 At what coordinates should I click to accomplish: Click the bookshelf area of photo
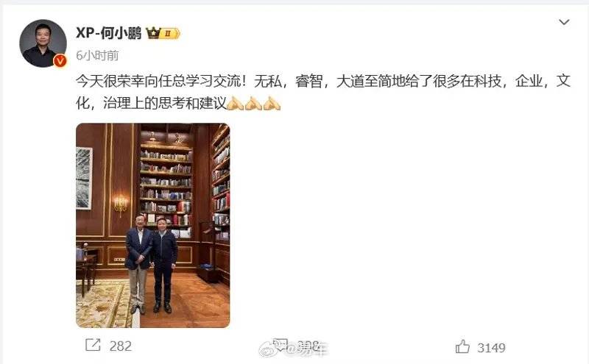point(166,184)
